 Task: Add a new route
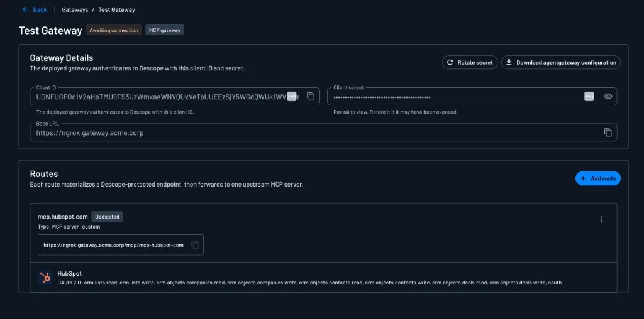pyautogui.click(x=598, y=178)
